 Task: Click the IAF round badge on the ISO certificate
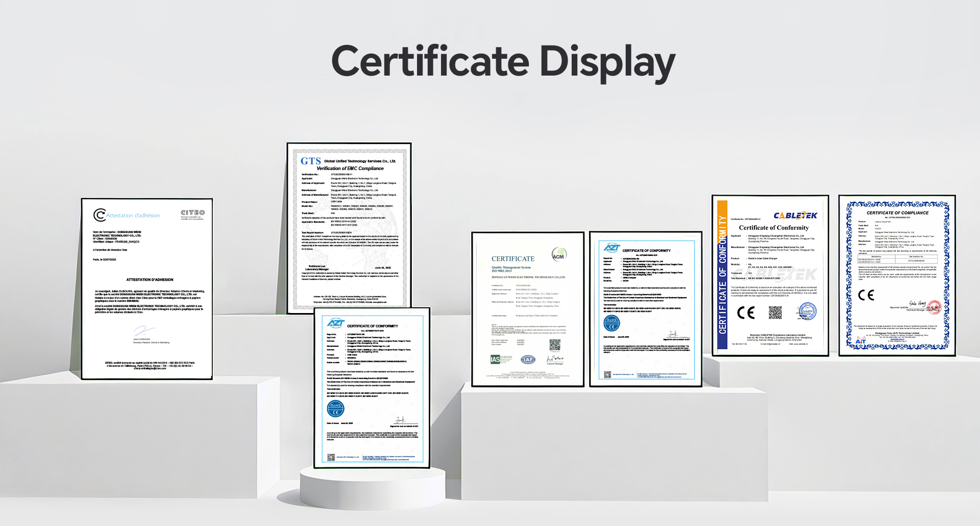coord(528,360)
